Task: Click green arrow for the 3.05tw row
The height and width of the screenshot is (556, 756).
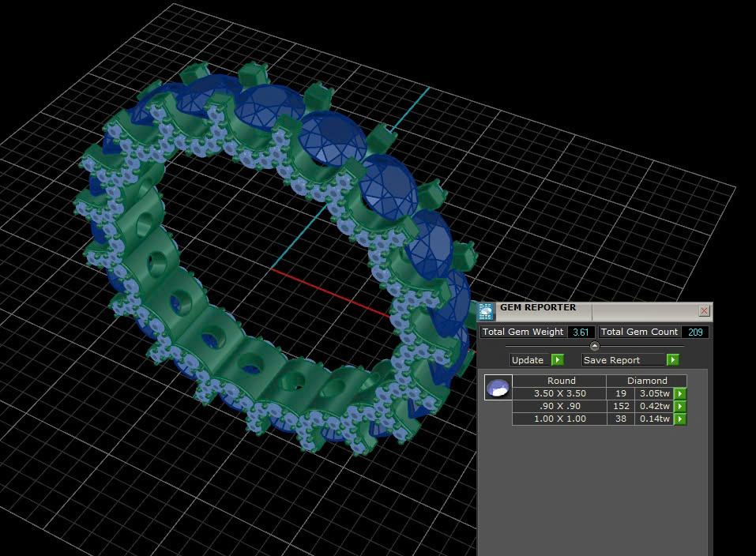Action: click(x=679, y=393)
